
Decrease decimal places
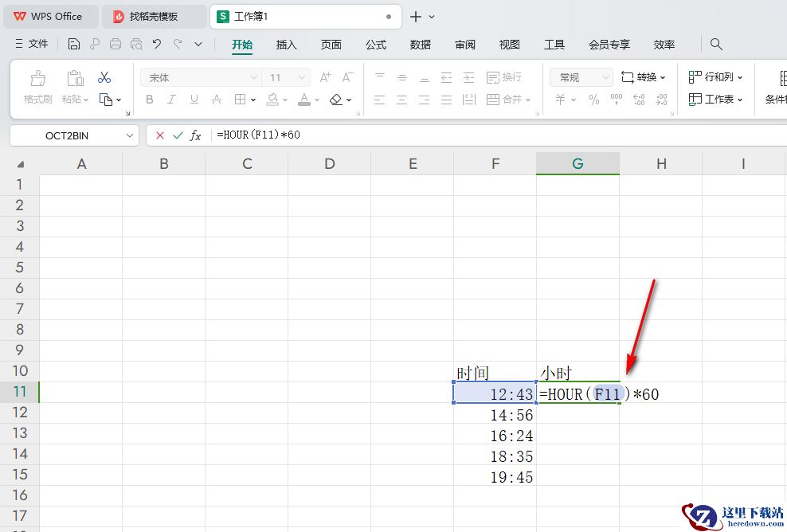(661, 100)
